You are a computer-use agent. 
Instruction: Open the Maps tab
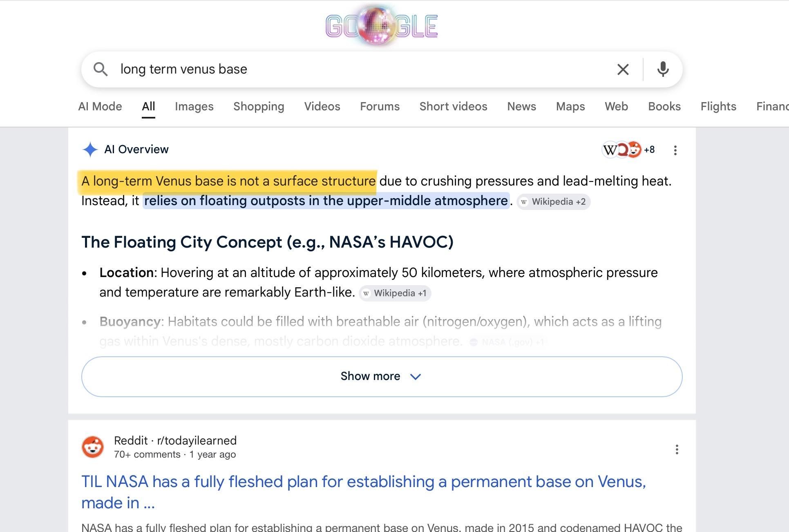[x=570, y=106]
